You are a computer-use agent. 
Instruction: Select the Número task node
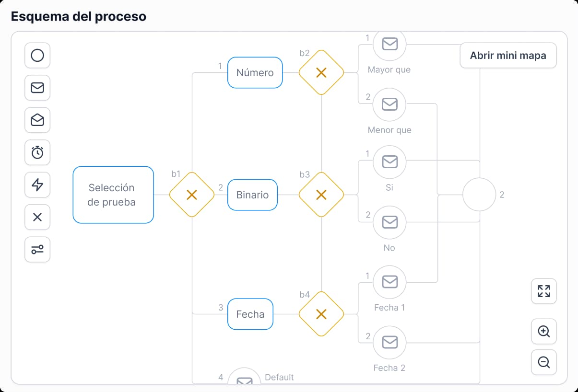pyautogui.click(x=255, y=73)
